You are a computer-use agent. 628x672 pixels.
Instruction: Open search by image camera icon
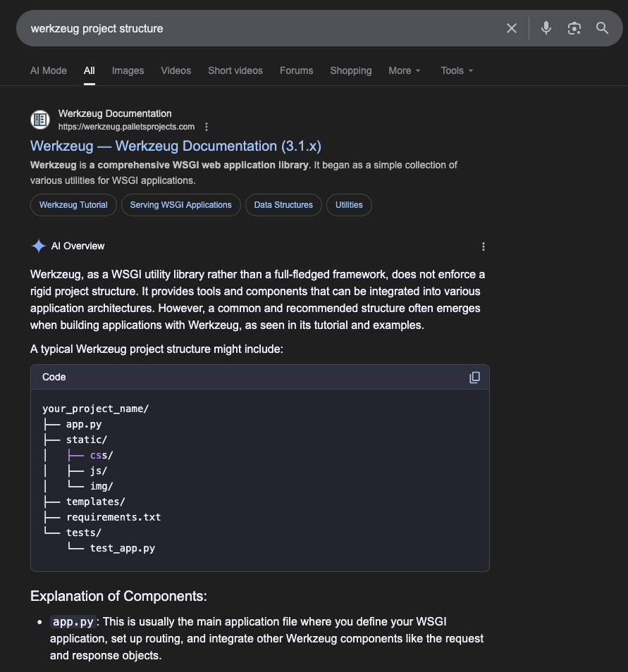click(x=574, y=28)
